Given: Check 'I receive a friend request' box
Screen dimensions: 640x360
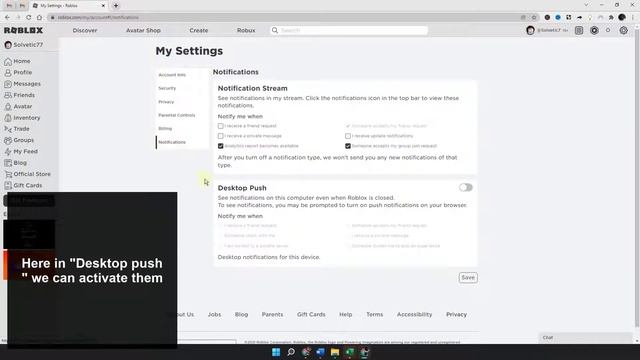Looking at the screenshot, I should point(220,126).
